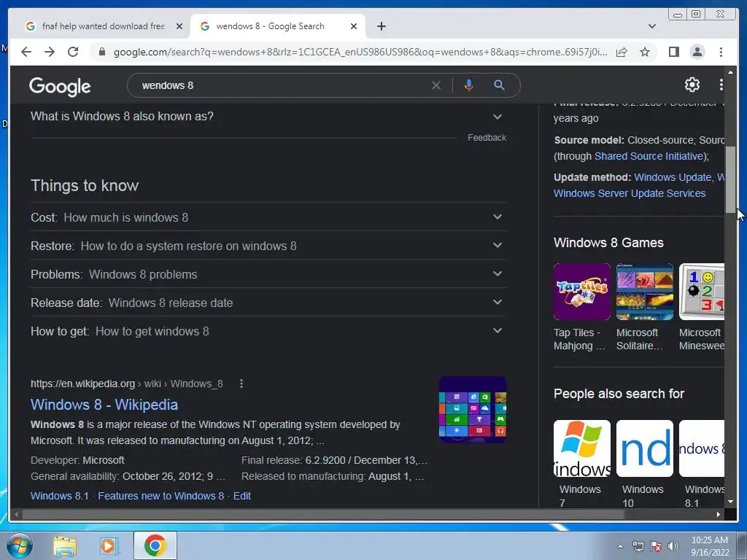
Task: Open Google quick settings gear
Action: (692, 85)
